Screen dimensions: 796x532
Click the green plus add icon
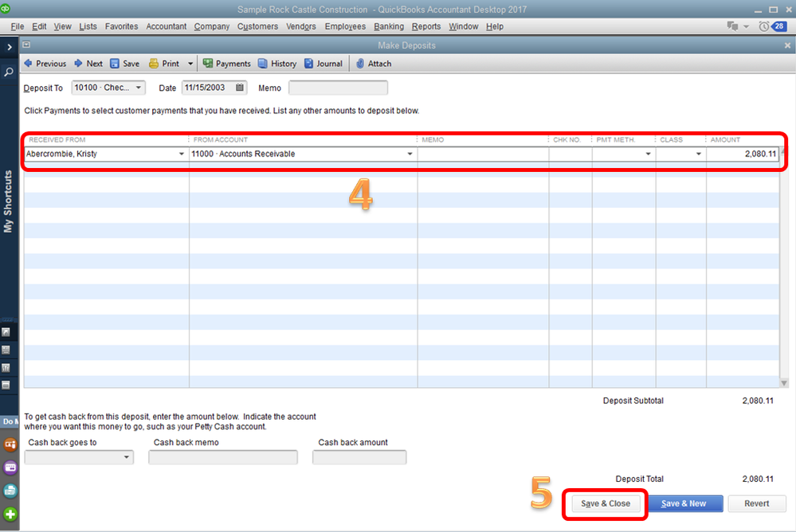10,514
